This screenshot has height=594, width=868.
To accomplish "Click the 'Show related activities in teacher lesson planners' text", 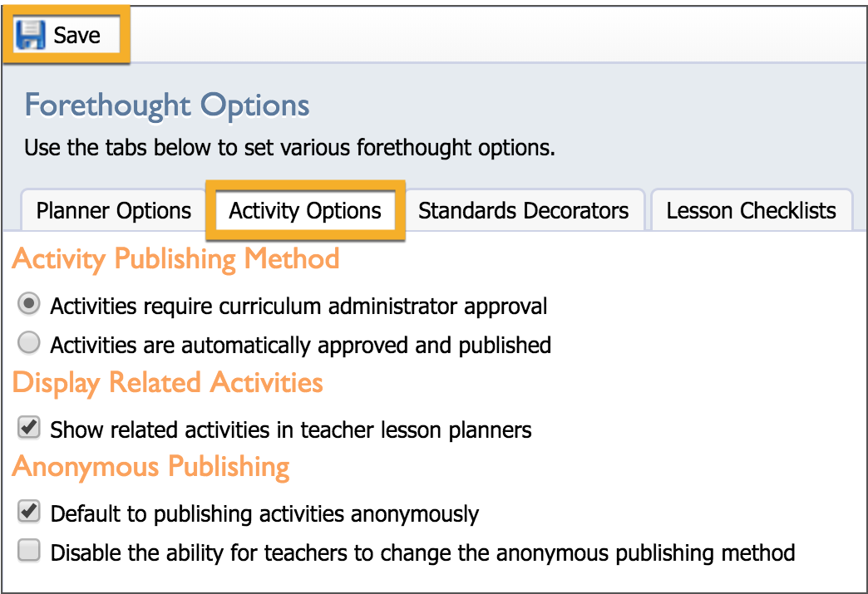I will point(291,430).
